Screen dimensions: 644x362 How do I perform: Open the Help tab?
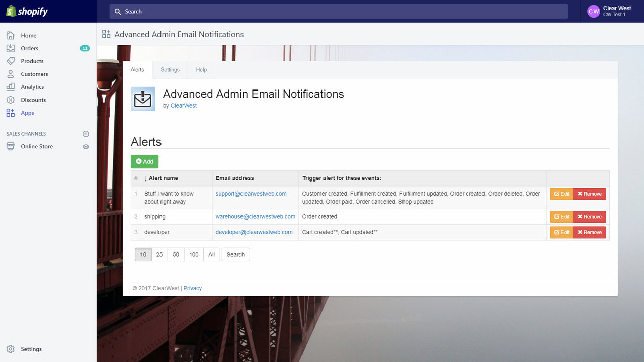[201, 70]
